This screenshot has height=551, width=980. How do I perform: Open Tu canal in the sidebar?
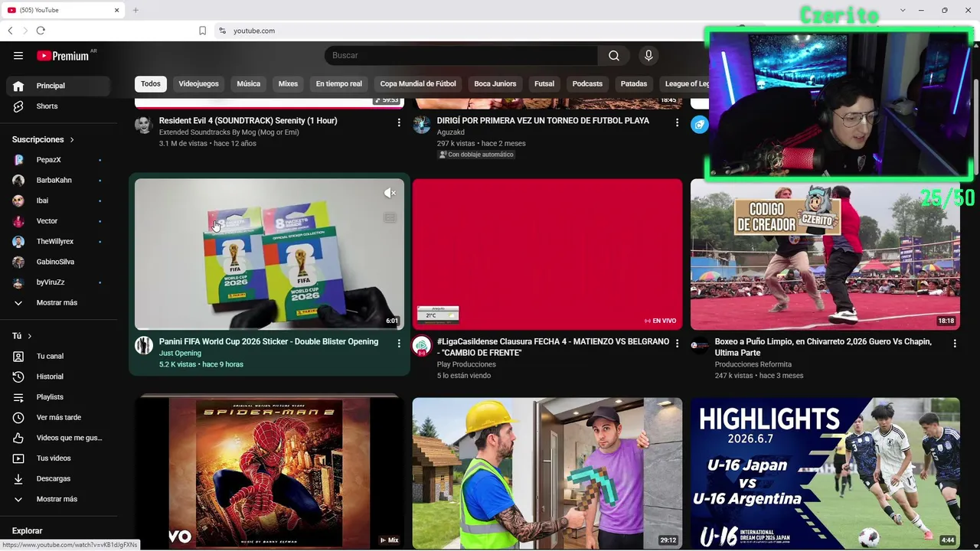[x=58, y=357]
